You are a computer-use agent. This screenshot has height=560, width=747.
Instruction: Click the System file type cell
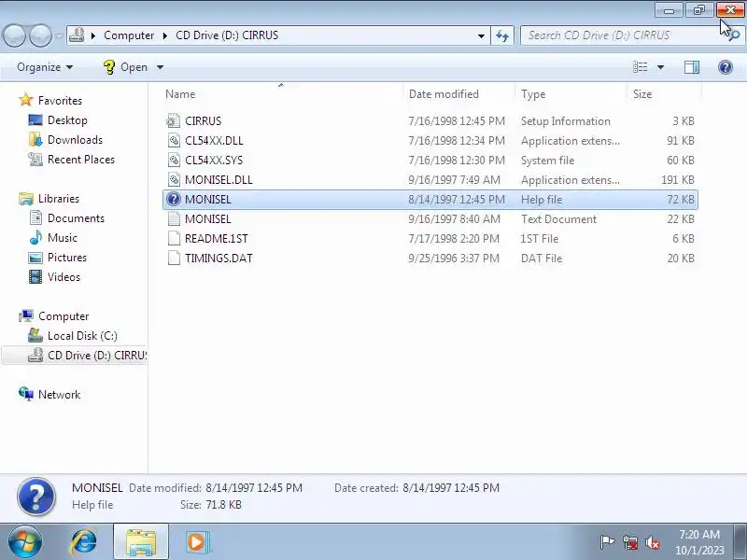pyautogui.click(x=547, y=160)
